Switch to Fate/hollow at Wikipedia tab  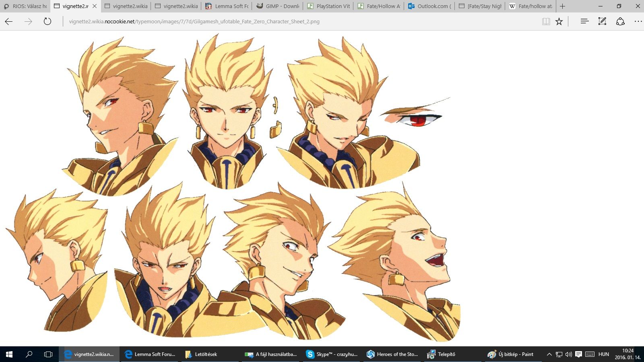[x=531, y=6]
